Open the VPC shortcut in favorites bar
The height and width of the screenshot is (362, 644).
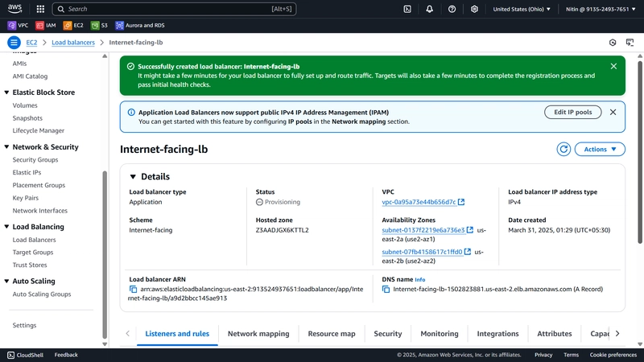18,26
